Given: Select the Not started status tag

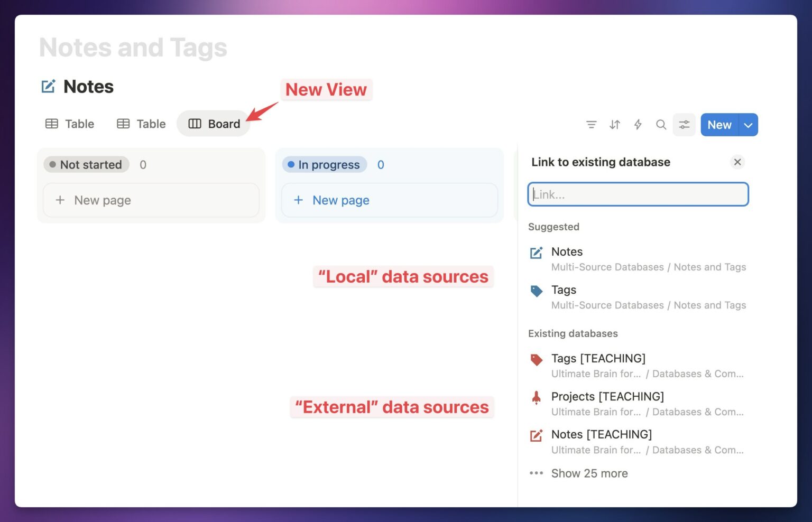Looking at the screenshot, I should pos(86,165).
